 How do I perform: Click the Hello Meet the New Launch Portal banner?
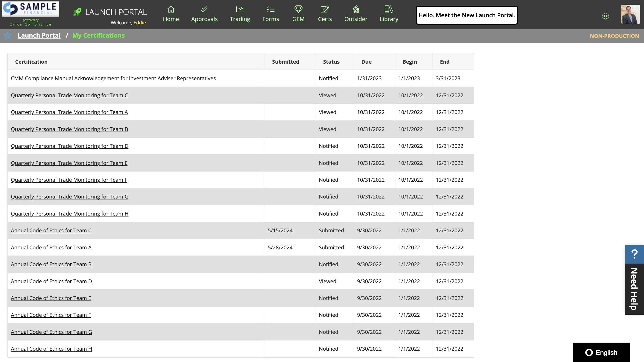click(x=466, y=15)
